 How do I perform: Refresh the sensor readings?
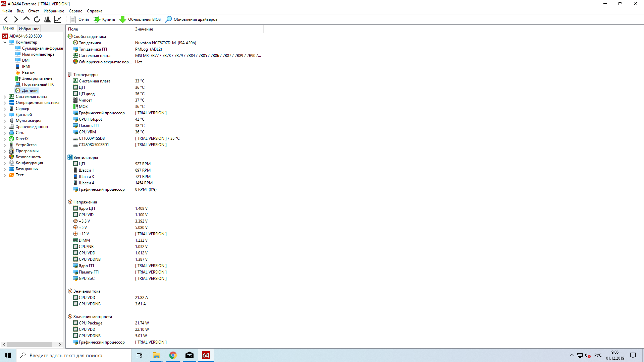pos(37,19)
